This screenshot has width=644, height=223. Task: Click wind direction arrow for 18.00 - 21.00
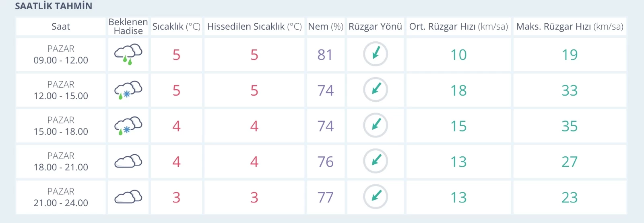coord(376,161)
